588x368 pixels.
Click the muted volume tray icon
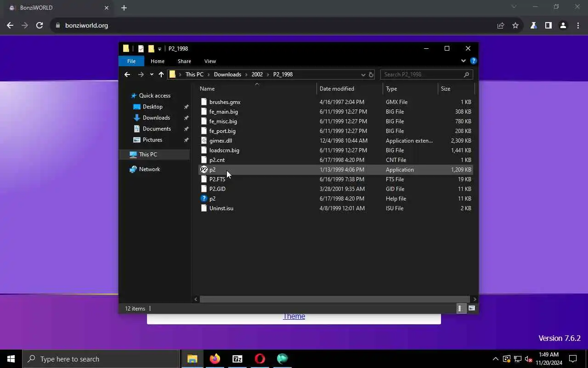click(x=528, y=359)
